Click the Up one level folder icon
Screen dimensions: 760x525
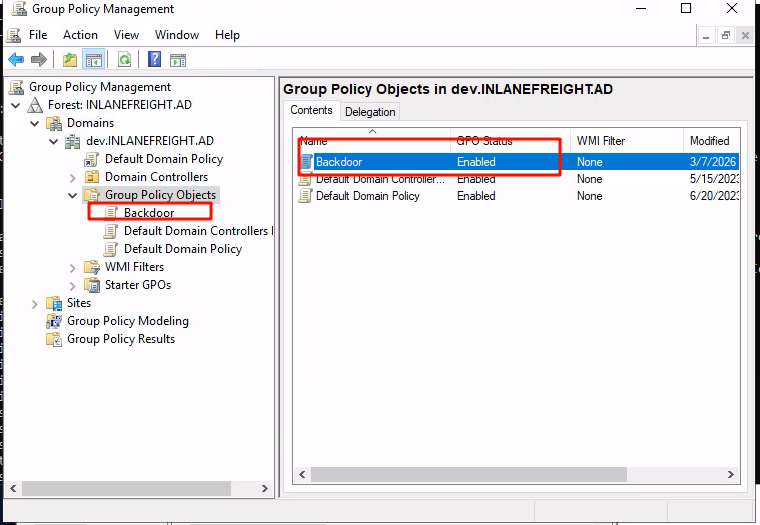pos(70,60)
